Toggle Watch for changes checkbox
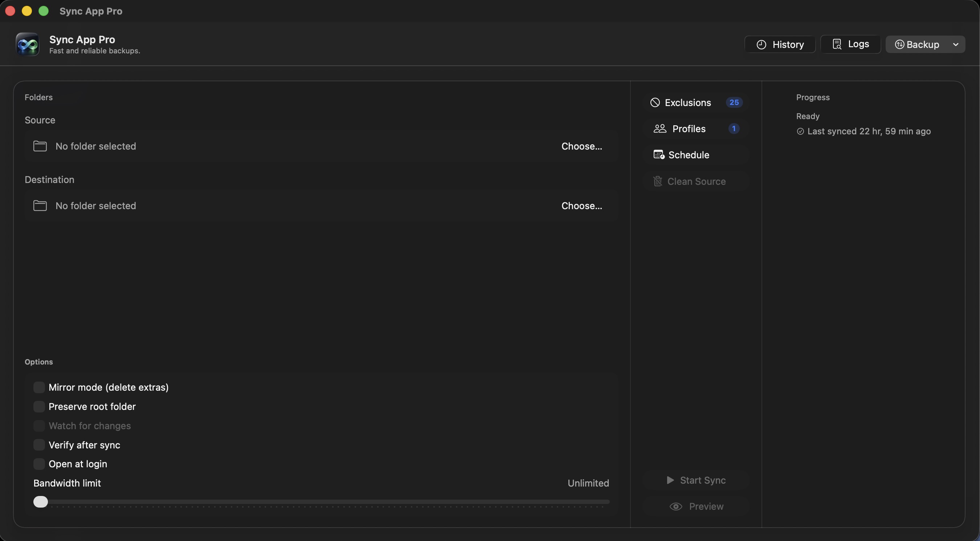The width and height of the screenshot is (980, 541). tap(39, 426)
